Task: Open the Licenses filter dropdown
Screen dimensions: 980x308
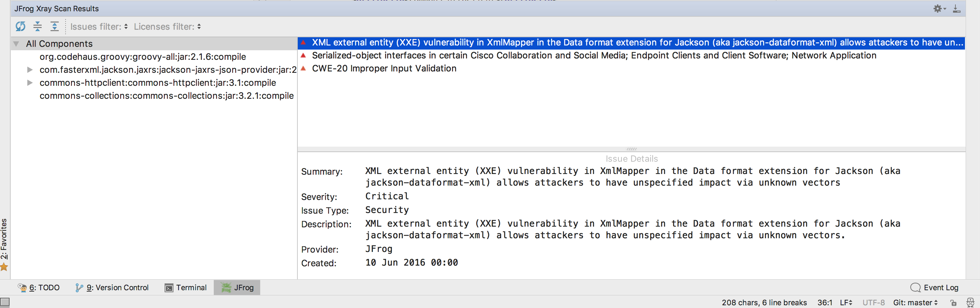Action: (167, 27)
